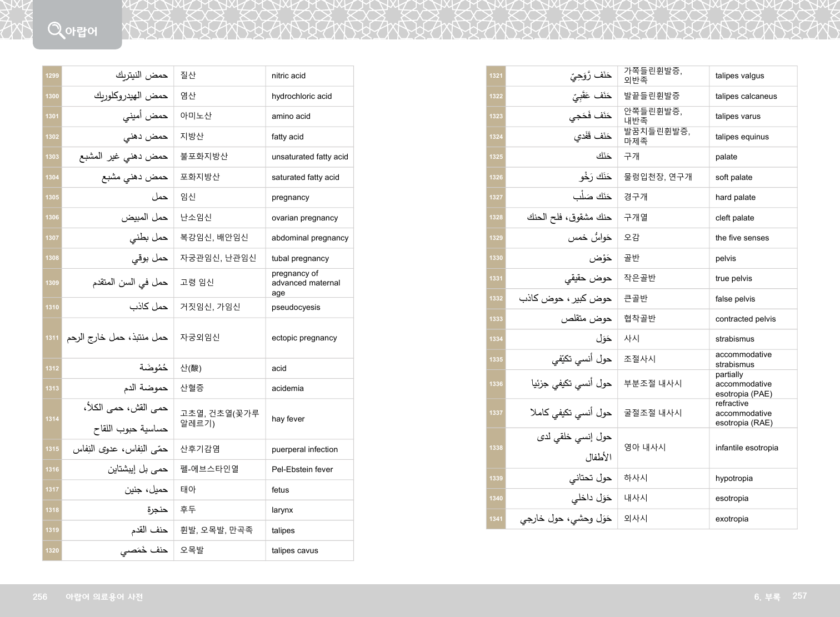
Task: Select the 'exotropia' entry
Action: click(x=732, y=519)
